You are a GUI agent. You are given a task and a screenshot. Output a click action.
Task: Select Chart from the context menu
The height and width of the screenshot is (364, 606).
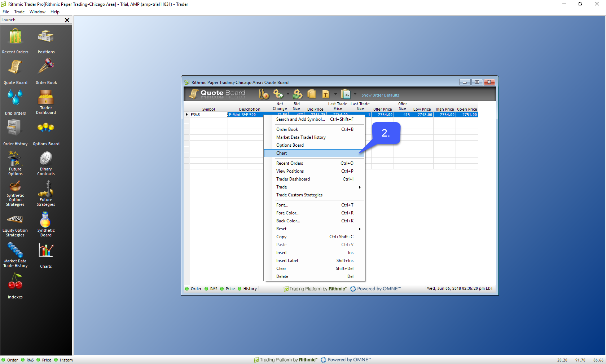(282, 153)
